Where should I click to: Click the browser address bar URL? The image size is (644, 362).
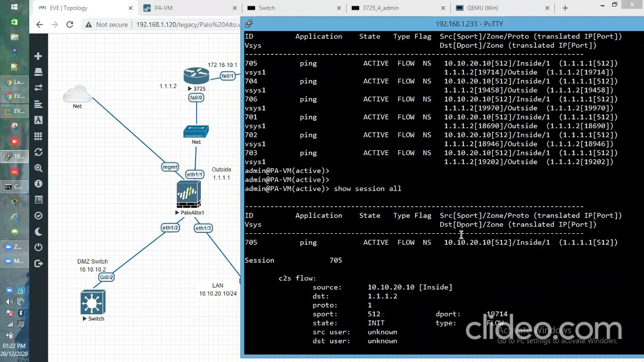pos(188,25)
